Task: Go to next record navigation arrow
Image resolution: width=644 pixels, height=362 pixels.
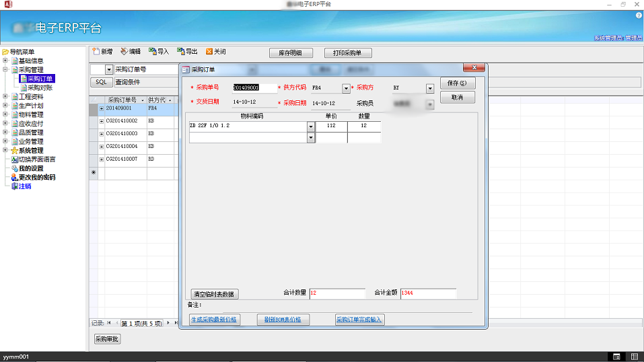Action: coord(168,323)
